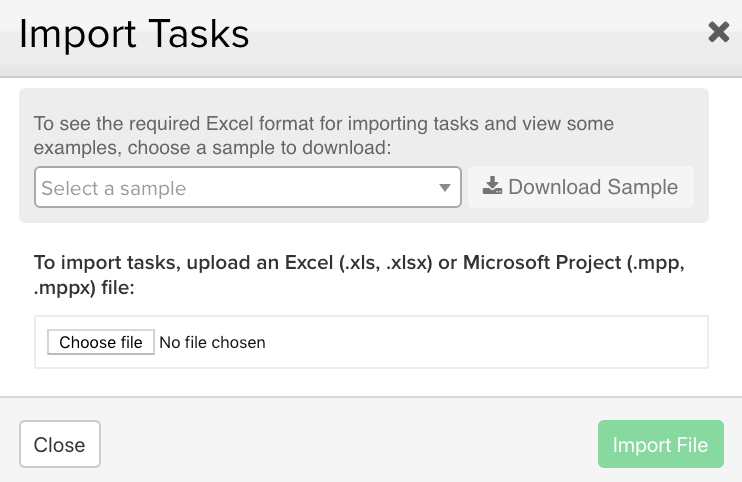Click the text about the required Excel format
This screenshot has height=482, width=742.
tap(324, 135)
